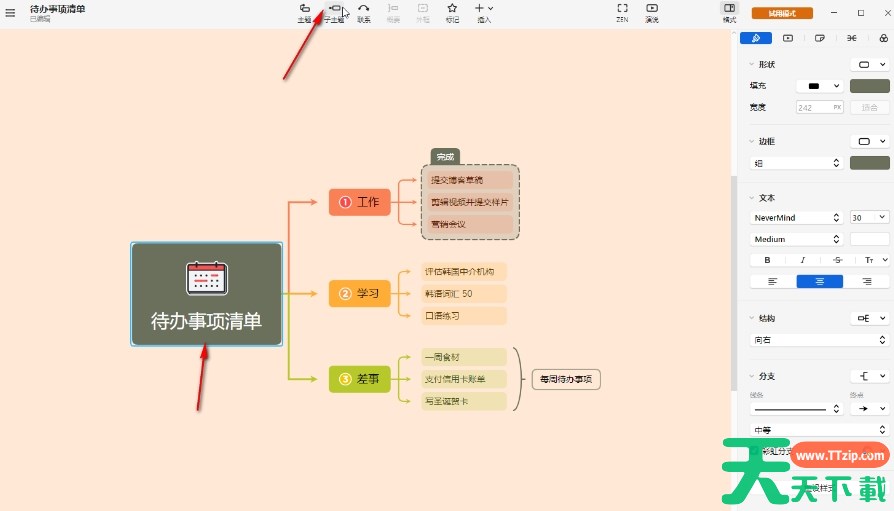Switch to the pitch slideshow tab
894x511 pixels.
tap(788, 38)
